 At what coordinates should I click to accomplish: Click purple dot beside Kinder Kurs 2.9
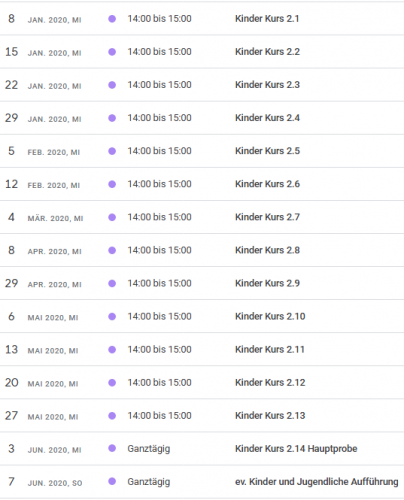click(x=112, y=283)
